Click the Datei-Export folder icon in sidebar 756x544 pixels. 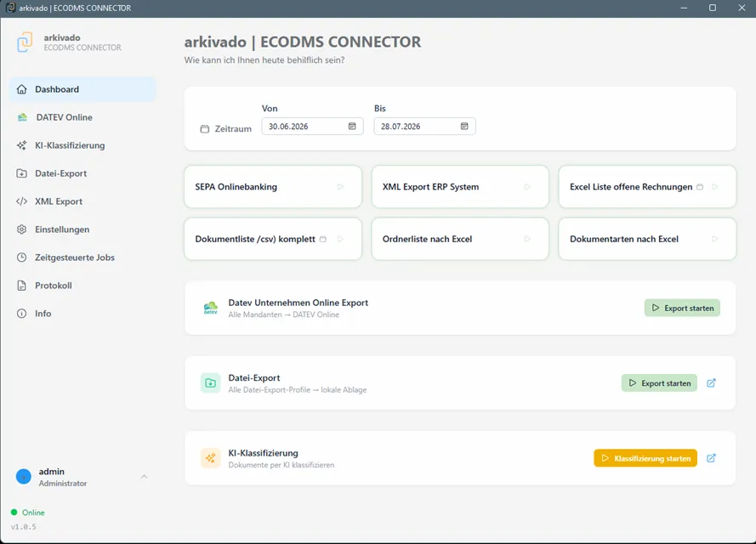tap(22, 173)
